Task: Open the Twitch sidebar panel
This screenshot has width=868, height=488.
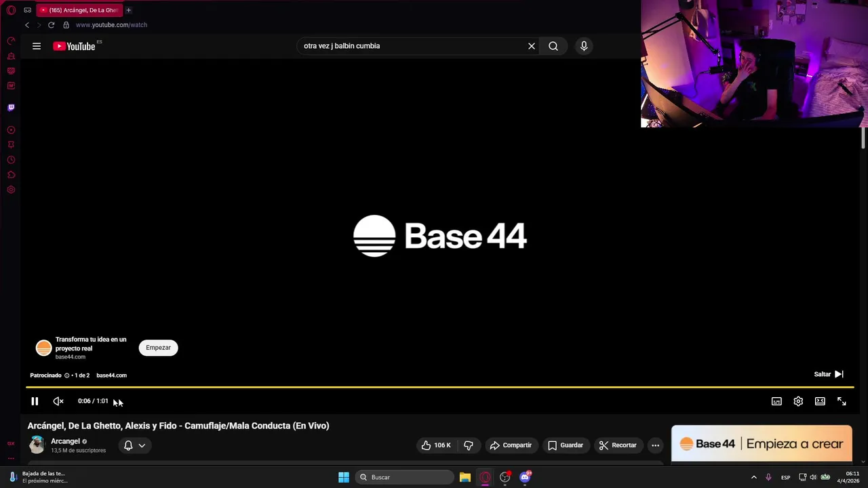Action: [x=11, y=108]
